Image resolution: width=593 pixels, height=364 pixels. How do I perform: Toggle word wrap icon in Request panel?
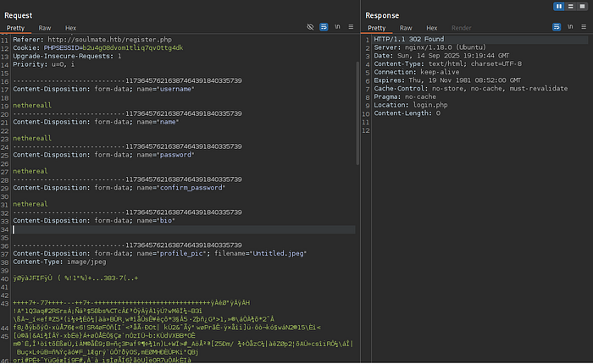click(x=324, y=27)
